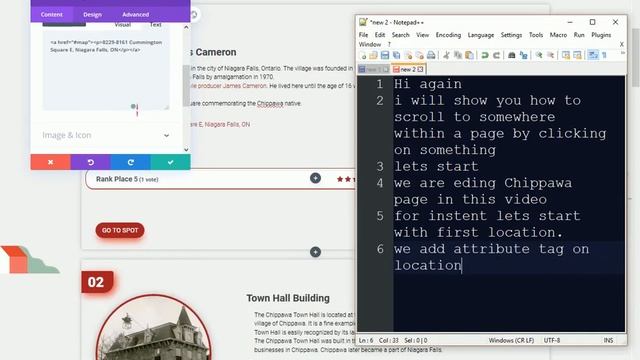This screenshot has height=360, width=640.
Task: Open the Plugins menu
Action: tap(601, 35)
